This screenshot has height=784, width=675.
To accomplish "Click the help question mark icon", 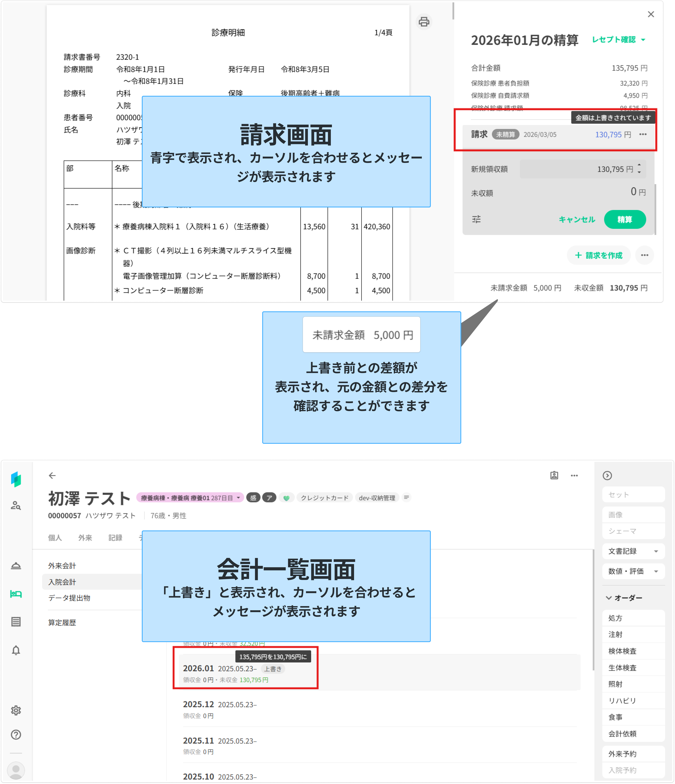I will (16, 734).
